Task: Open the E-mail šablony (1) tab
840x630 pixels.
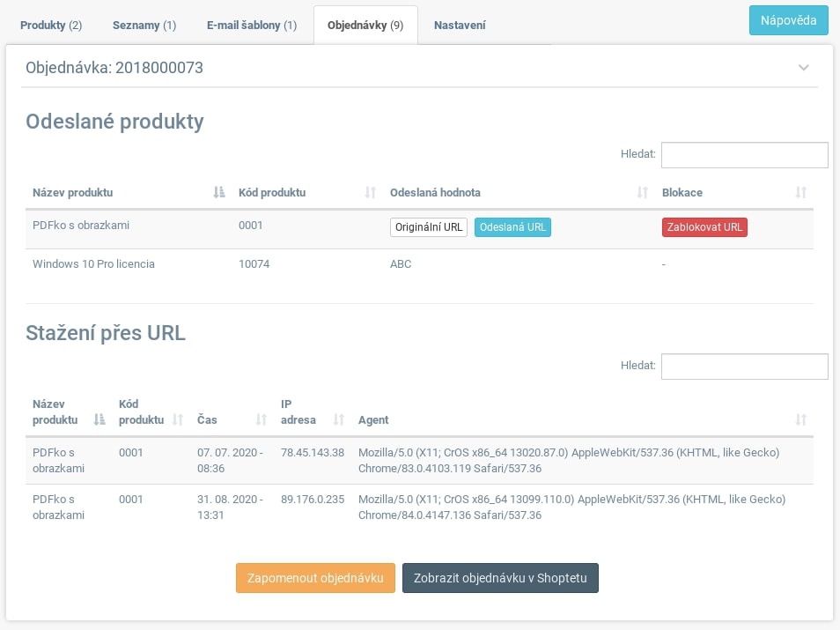Action: pos(252,26)
